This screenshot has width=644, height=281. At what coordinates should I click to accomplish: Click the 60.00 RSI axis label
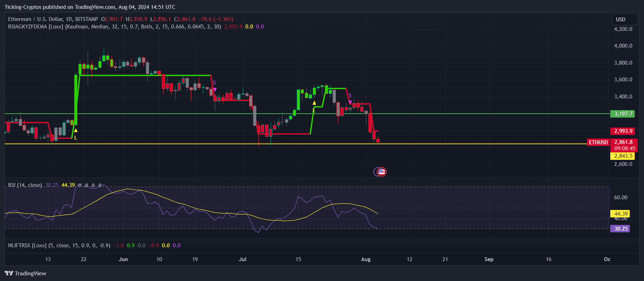(x=621, y=198)
